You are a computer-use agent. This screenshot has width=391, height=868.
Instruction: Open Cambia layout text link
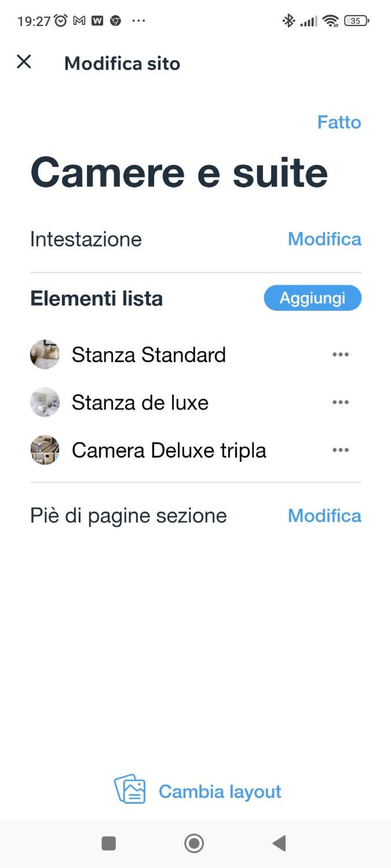[220, 792]
